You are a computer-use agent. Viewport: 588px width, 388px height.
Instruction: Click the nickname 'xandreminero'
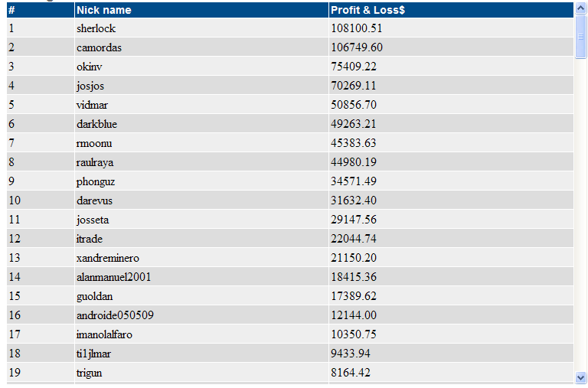point(108,258)
